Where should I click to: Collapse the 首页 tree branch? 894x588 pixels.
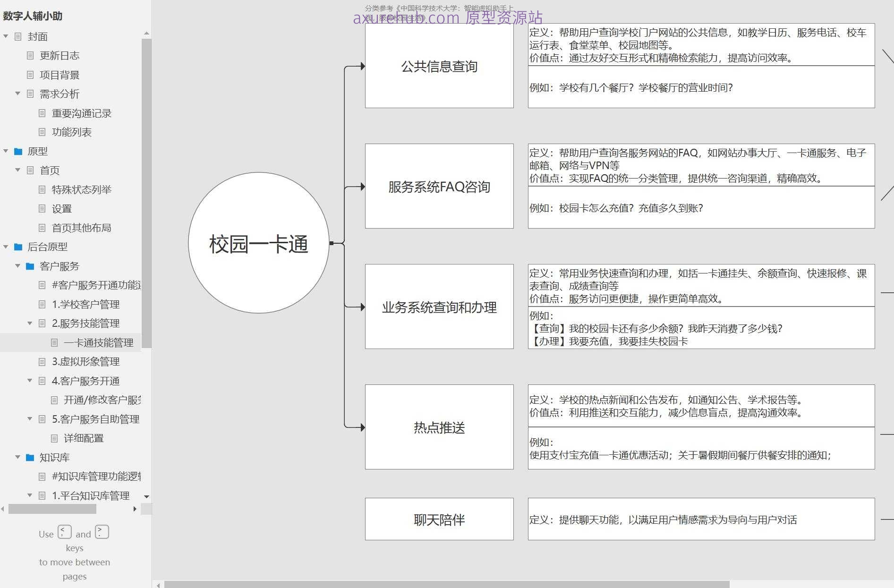click(x=17, y=170)
